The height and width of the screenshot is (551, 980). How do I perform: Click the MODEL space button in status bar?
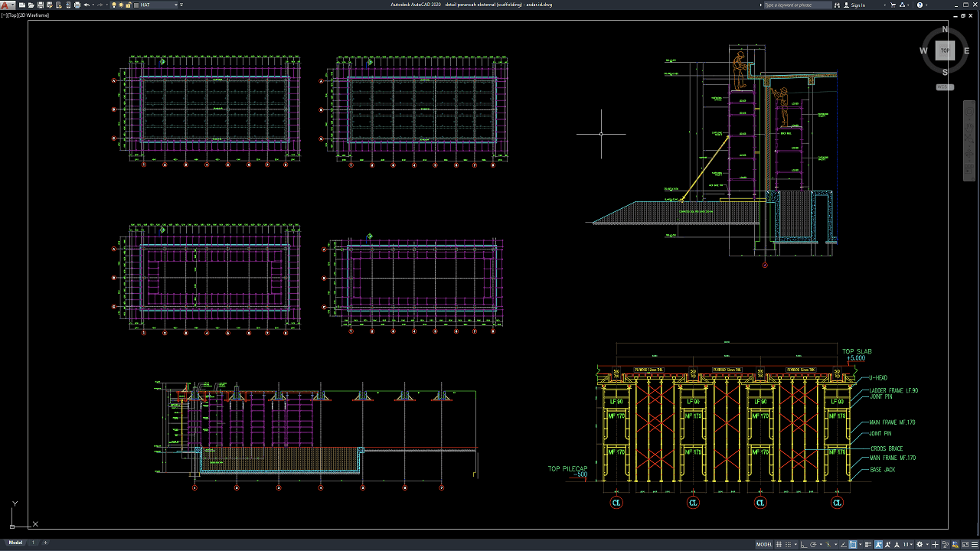pos(764,544)
